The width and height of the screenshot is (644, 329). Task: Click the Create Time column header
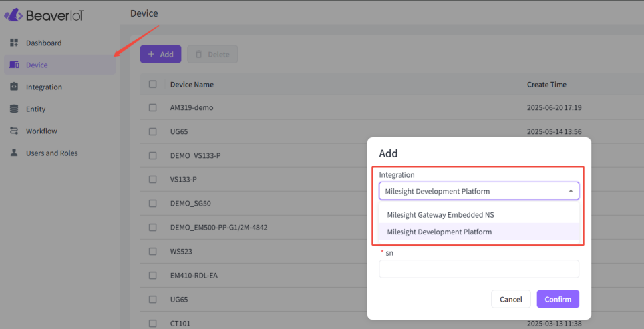(547, 85)
